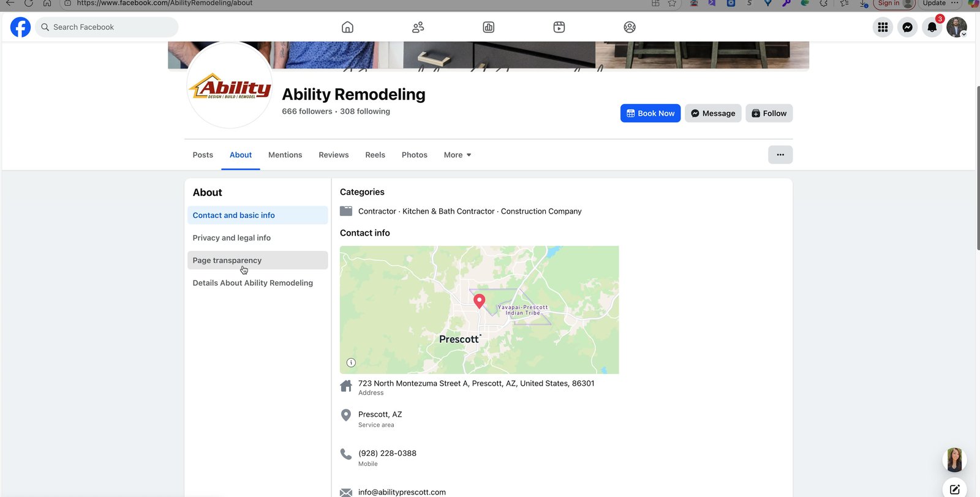Viewport: 980px width, 497px height.
Task: Open the three-dot page options button
Action: tap(780, 155)
